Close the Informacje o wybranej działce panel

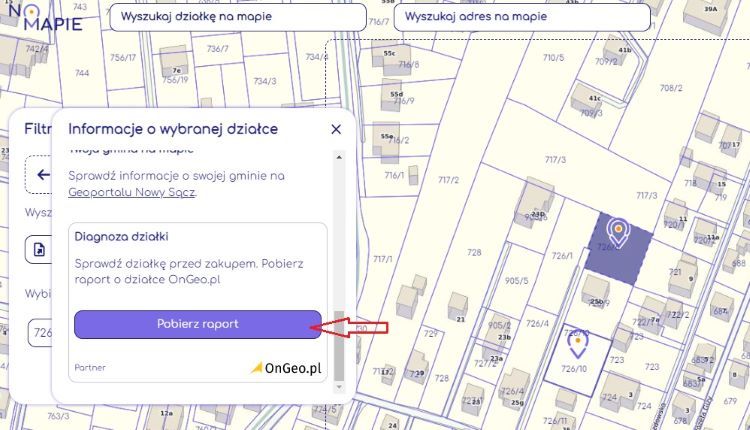point(336,129)
